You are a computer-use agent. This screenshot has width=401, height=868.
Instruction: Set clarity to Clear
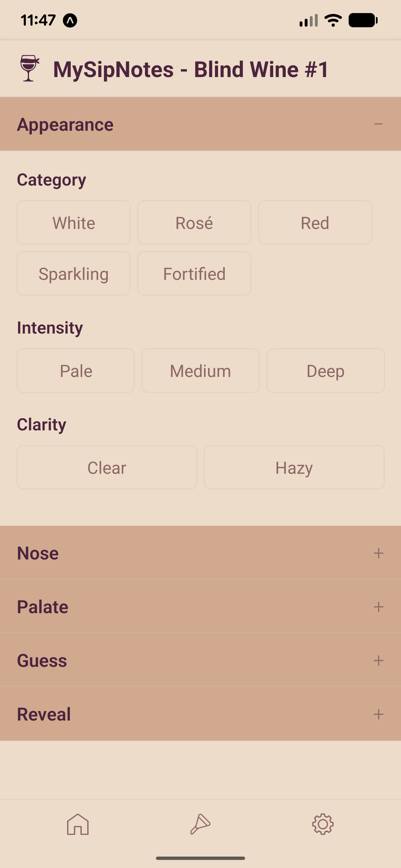[x=107, y=467]
